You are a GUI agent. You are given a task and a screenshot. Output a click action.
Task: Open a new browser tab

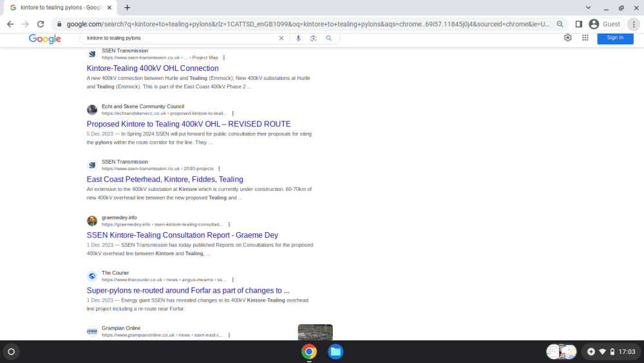click(x=128, y=7)
